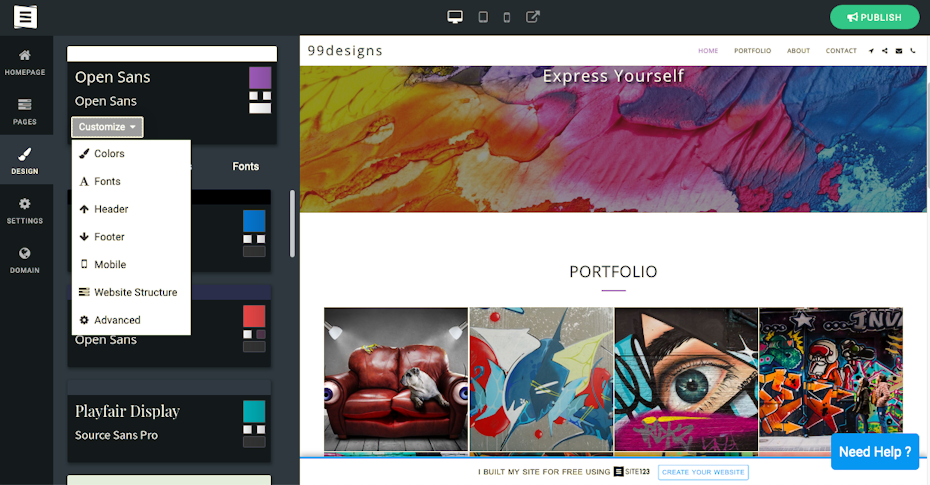
Task: Switch to desktop preview mode
Action: pos(455,17)
